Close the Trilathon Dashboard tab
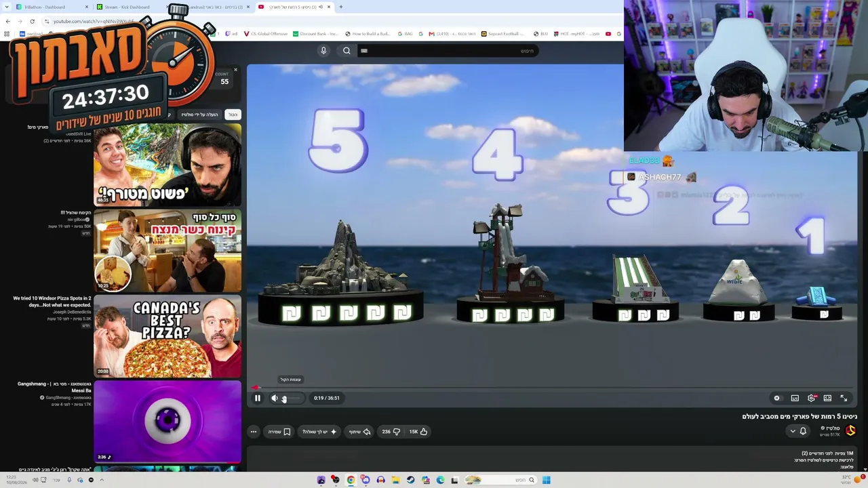 pos(87,7)
